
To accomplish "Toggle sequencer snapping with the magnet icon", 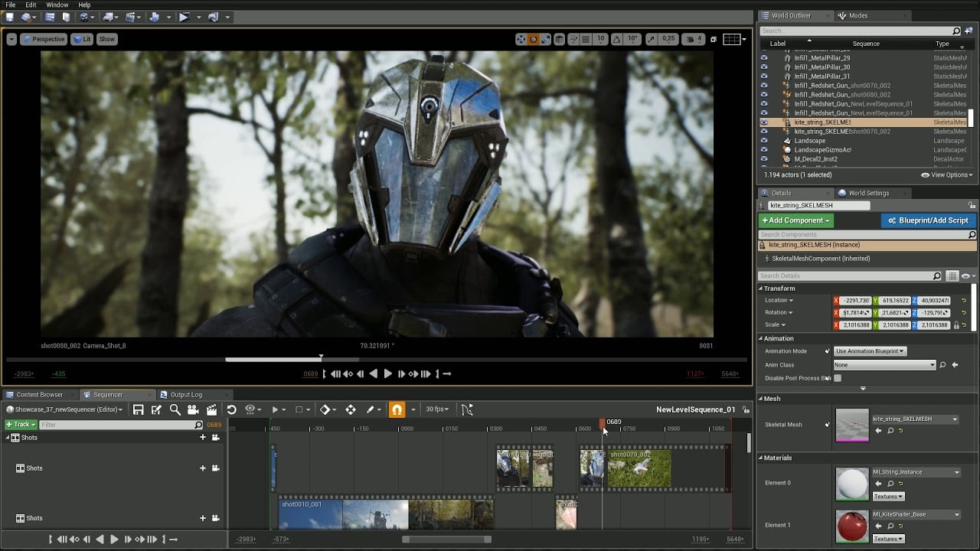I will tap(397, 409).
